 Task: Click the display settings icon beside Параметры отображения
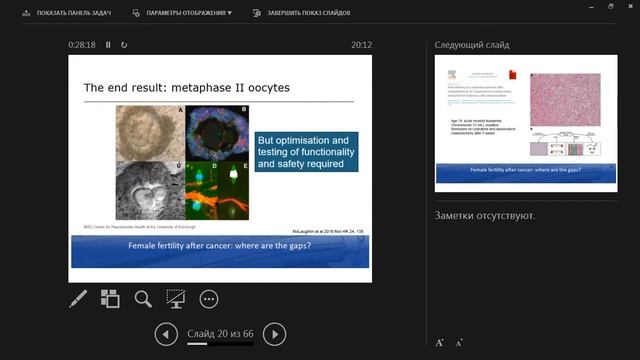136,13
